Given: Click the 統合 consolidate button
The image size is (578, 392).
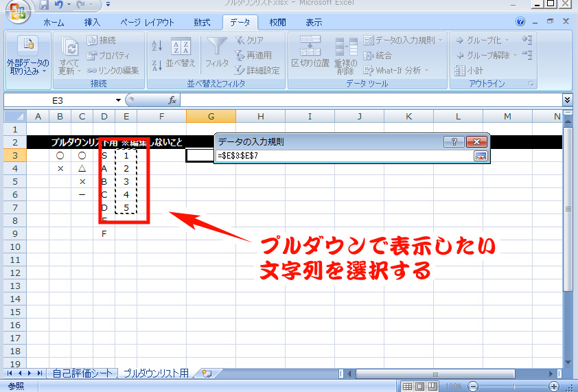Looking at the screenshot, I should pos(378,56).
